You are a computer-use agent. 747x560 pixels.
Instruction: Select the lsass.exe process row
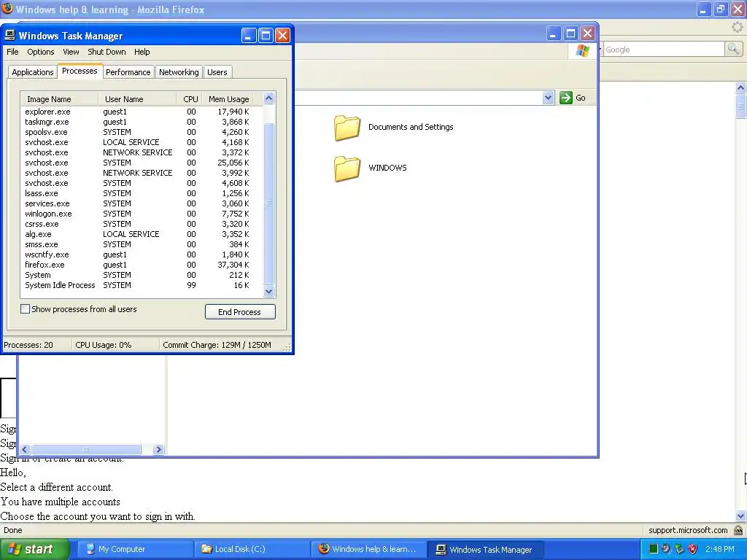(x=142, y=193)
